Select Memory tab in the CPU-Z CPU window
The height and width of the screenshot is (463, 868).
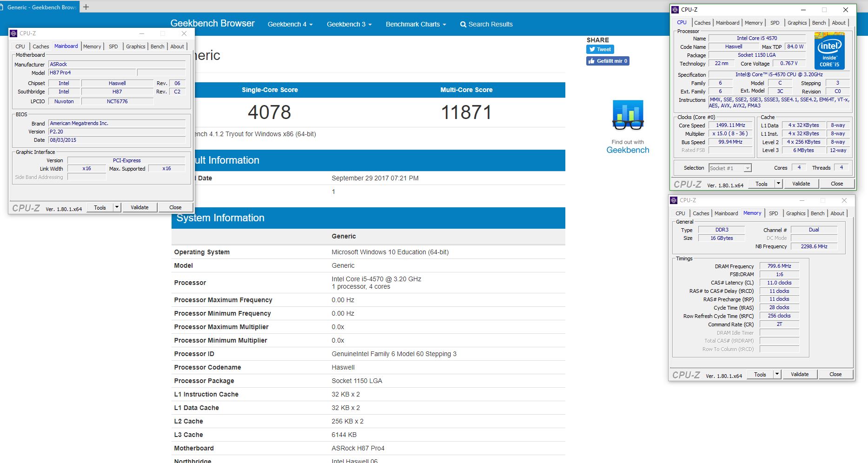point(754,23)
